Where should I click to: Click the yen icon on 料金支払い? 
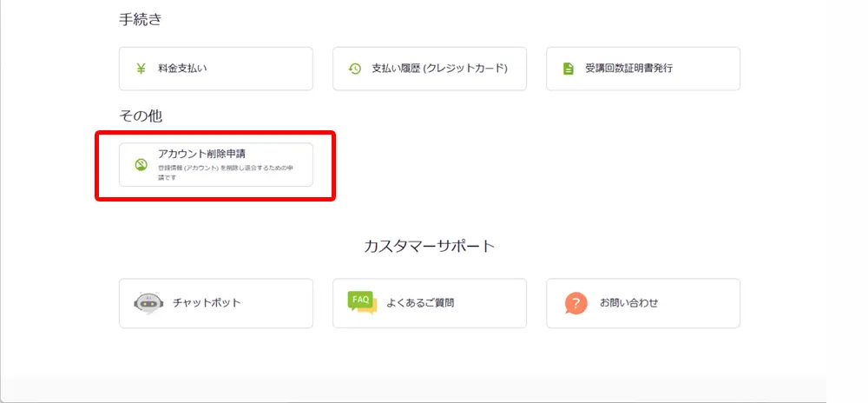tap(141, 69)
